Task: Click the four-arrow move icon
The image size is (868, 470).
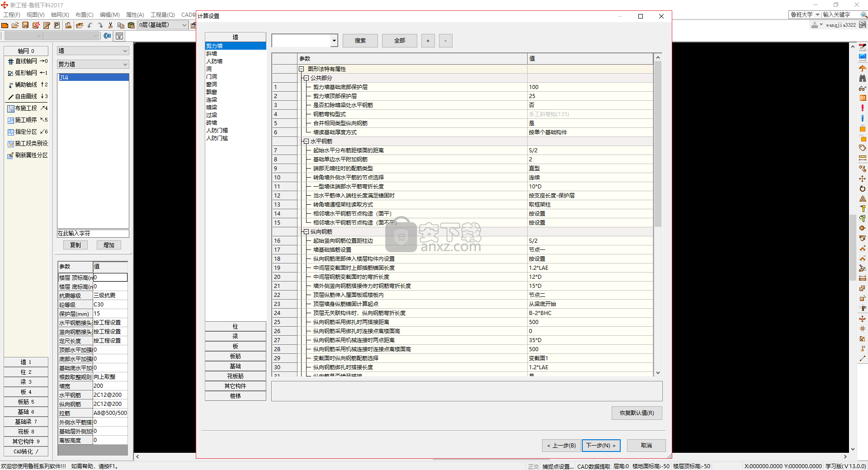Action: click(x=863, y=179)
